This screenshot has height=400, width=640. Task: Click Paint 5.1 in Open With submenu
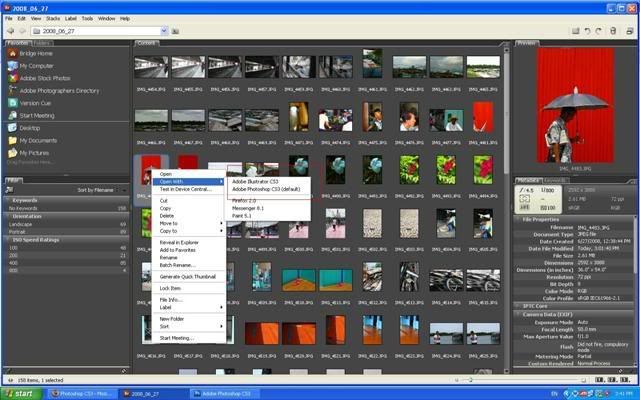click(x=242, y=216)
